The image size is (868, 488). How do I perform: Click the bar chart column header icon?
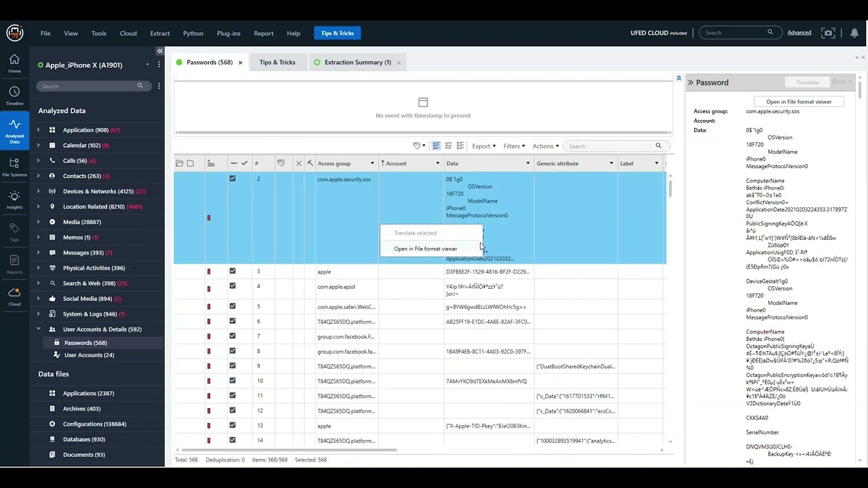click(211, 163)
